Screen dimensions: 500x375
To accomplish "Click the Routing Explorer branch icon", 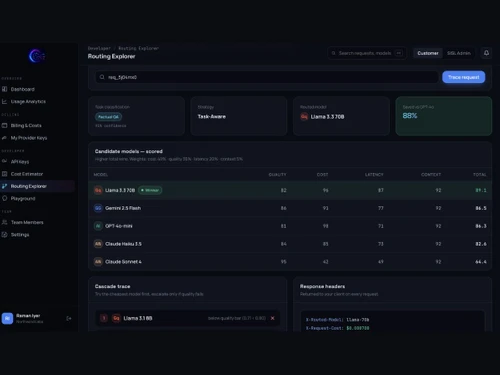I will [4, 186].
